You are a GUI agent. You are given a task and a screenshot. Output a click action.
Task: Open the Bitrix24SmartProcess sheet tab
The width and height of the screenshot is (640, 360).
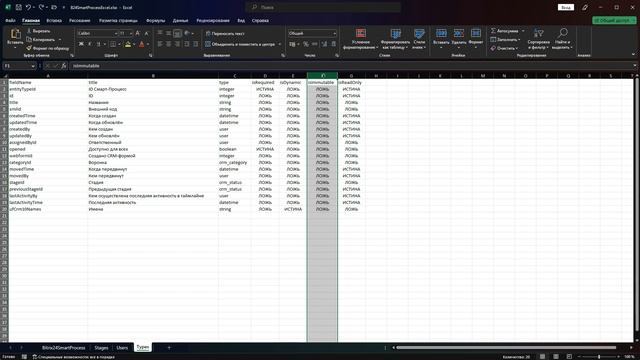(x=64, y=348)
